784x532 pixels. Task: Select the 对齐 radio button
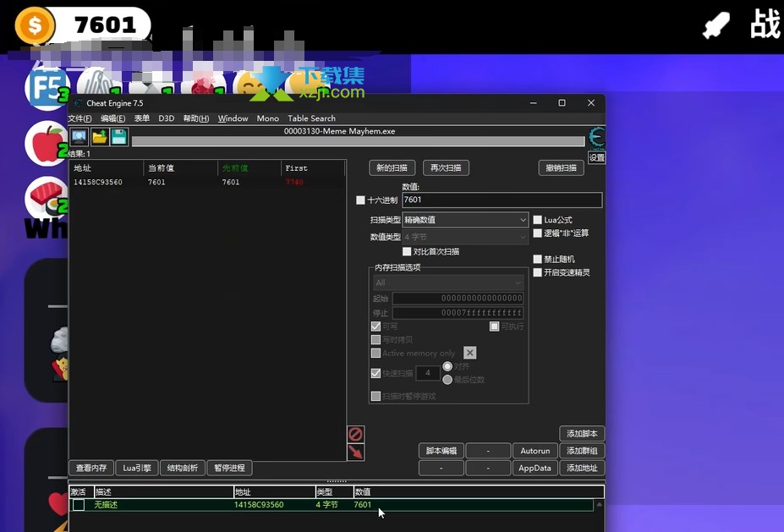click(x=447, y=366)
